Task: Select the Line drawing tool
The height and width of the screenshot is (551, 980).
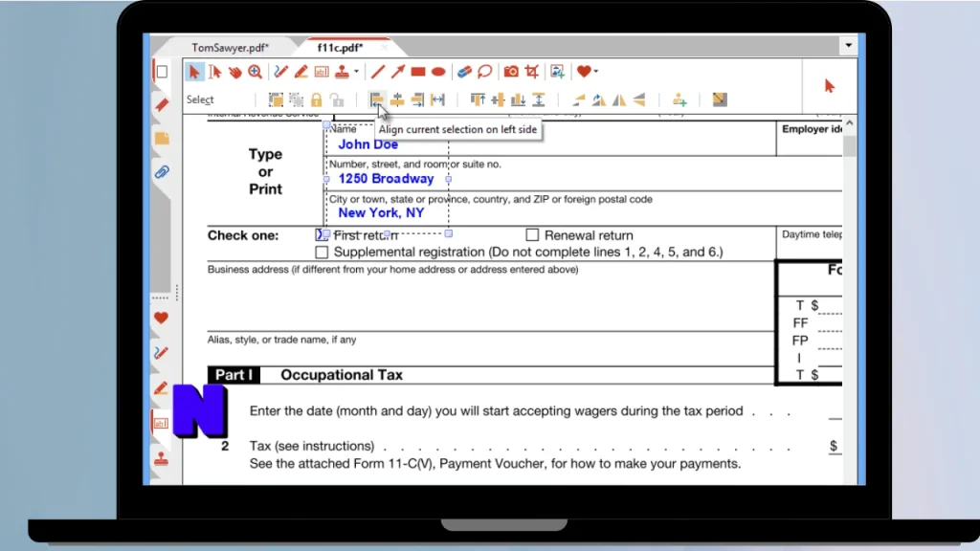Action: (x=377, y=72)
